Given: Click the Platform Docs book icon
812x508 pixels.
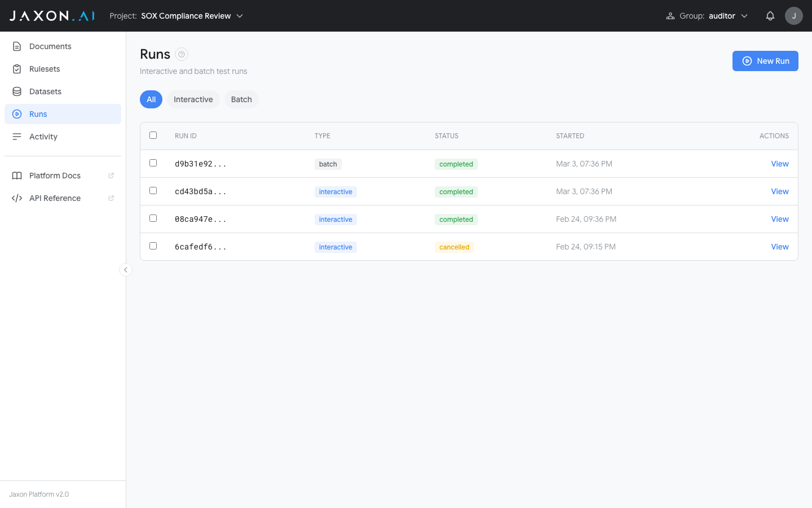Looking at the screenshot, I should [17, 175].
